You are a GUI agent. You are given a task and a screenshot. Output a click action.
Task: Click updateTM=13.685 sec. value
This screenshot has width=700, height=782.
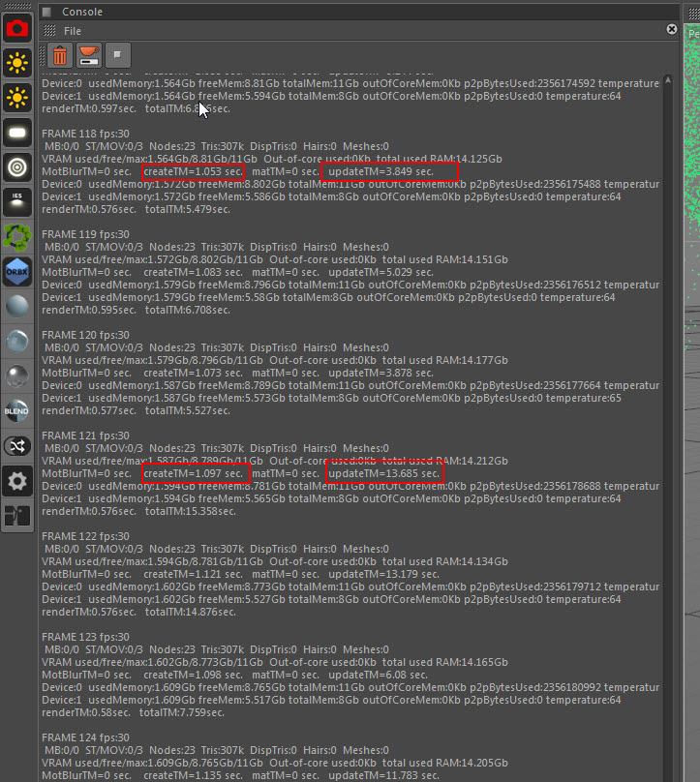click(x=383, y=474)
